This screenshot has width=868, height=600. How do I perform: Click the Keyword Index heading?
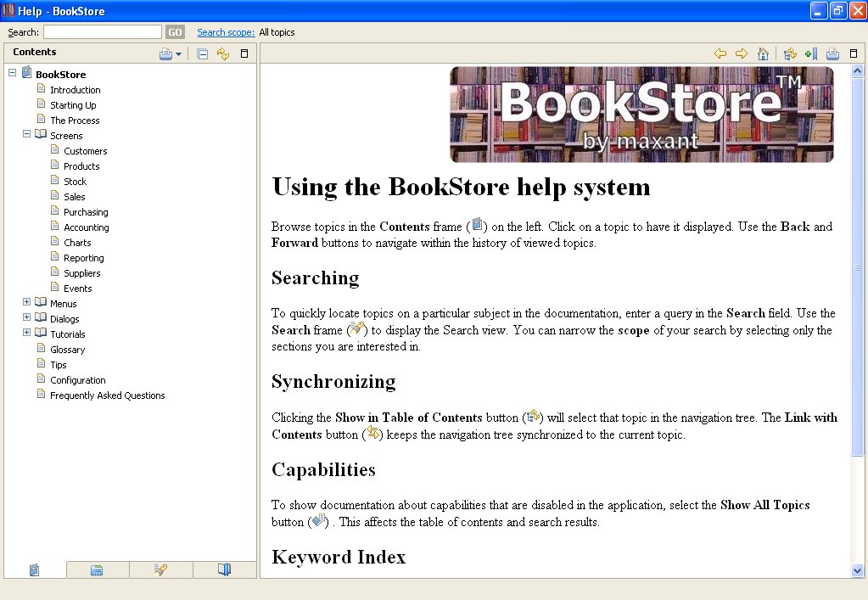(339, 557)
